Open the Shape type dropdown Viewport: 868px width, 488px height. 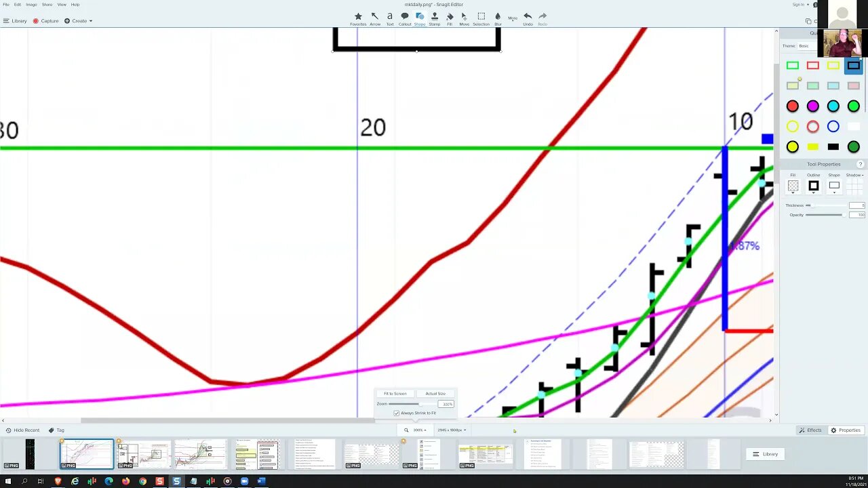834,186
